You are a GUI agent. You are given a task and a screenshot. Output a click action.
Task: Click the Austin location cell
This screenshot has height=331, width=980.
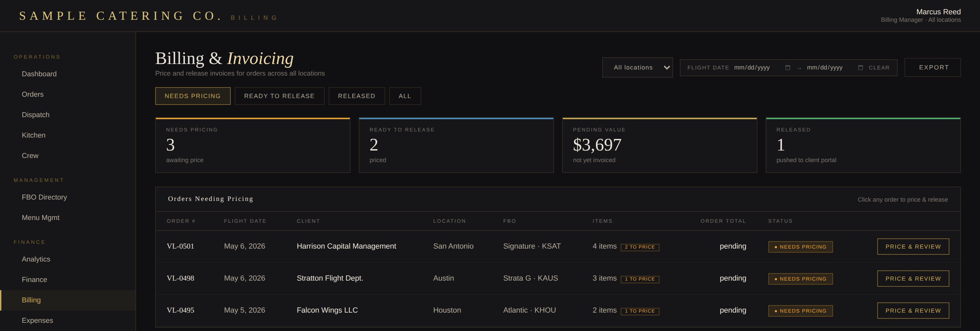click(x=443, y=278)
